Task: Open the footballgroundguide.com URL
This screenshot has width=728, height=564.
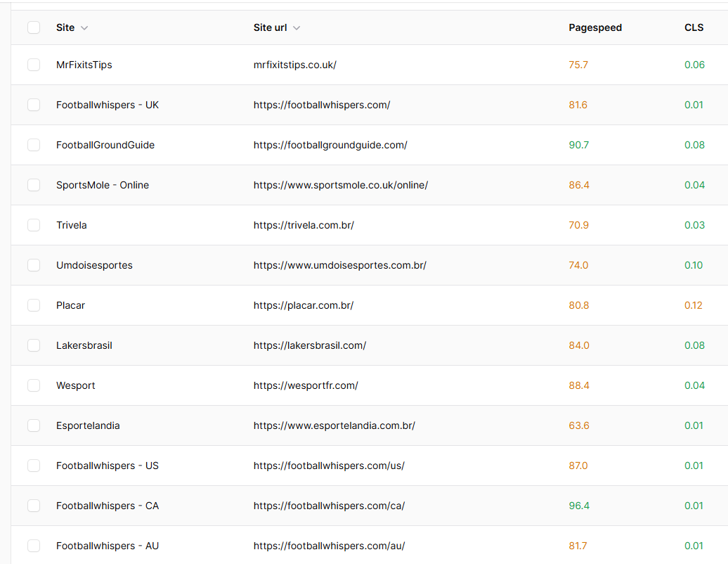Action: (330, 145)
